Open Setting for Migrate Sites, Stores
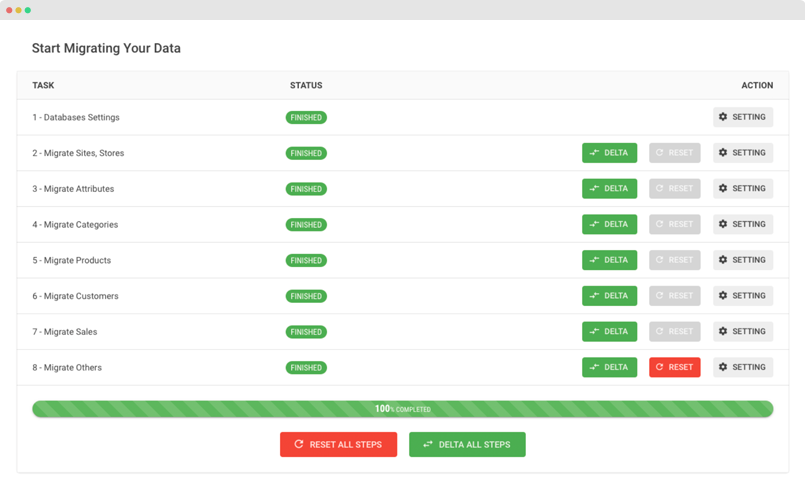This screenshot has height=490, width=805. [x=742, y=153]
